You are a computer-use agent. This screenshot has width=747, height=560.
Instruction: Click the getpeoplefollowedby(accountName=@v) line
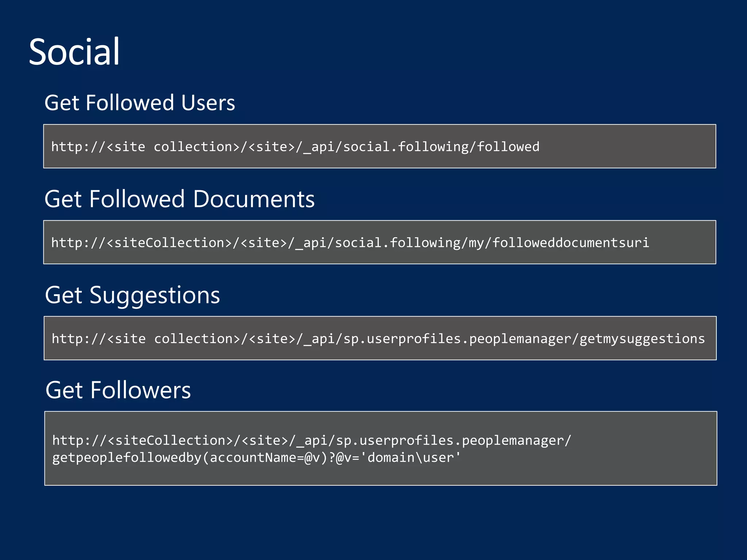click(x=256, y=458)
